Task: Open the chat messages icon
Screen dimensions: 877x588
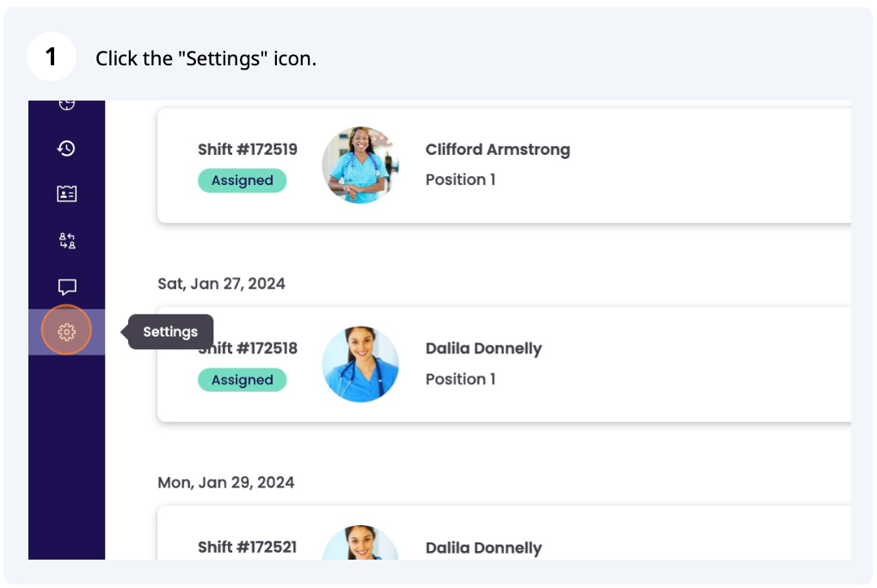Action: pos(66,287)
